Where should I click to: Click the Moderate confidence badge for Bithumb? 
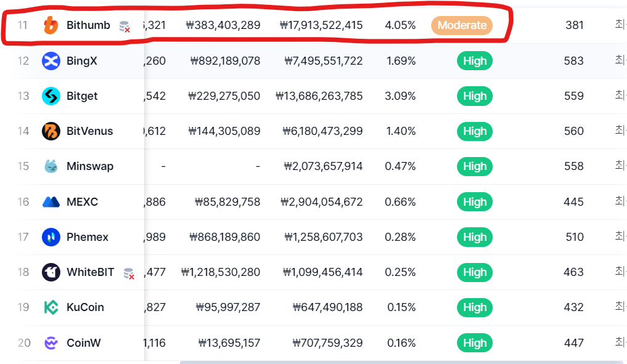pyautogui.click(x=462, y=25)
